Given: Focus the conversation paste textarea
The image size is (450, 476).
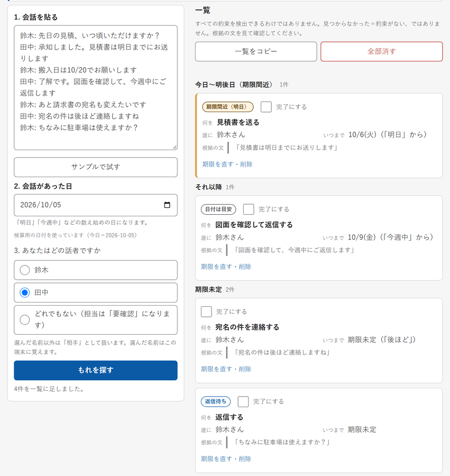Looking at the screenshot, I should point(96,88).
